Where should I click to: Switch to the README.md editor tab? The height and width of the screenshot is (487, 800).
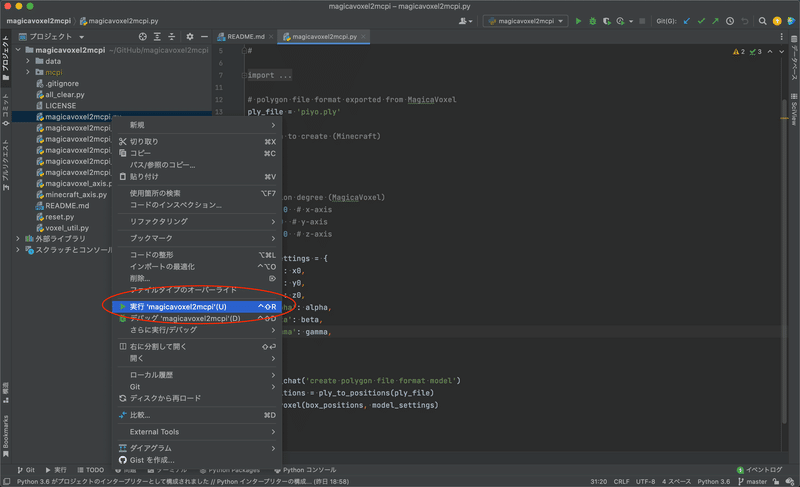point(245,37)
